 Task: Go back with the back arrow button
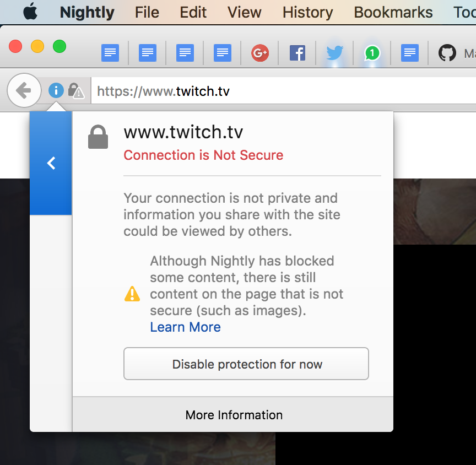(24, 90)
